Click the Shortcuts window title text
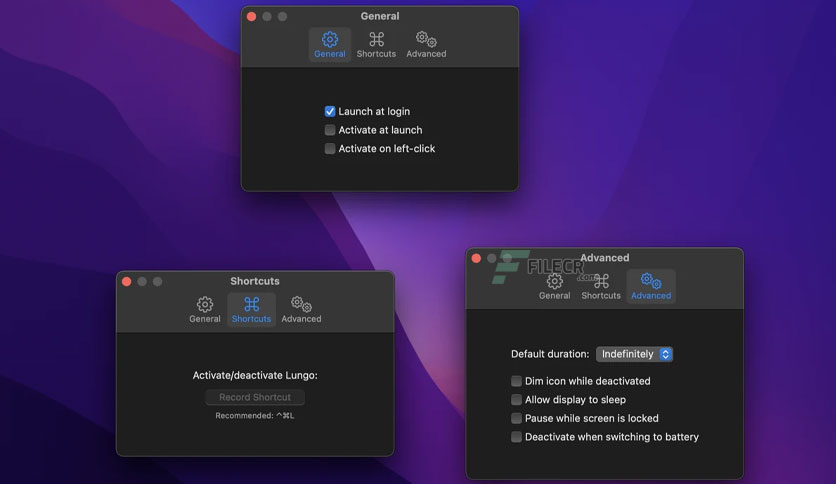The image size is (836, 484). [255, 281]
